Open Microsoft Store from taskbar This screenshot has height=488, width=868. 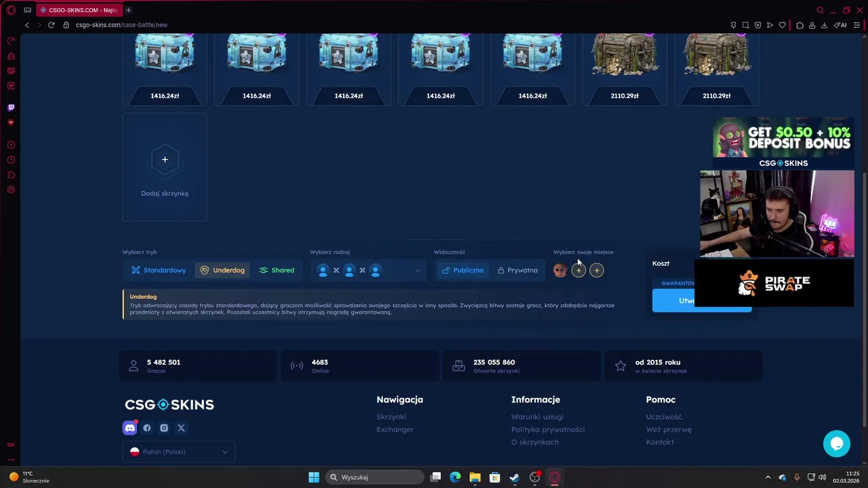495,477
